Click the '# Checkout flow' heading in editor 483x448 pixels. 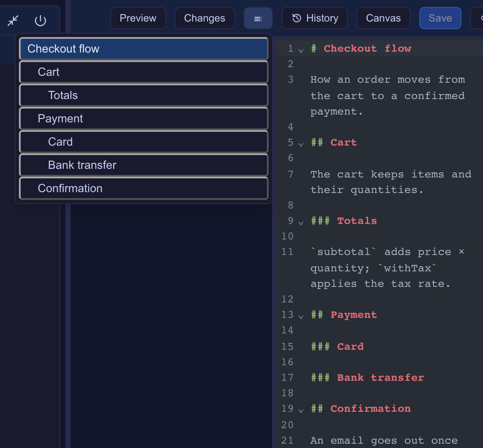pyautogui.click(x=361, y=48)
